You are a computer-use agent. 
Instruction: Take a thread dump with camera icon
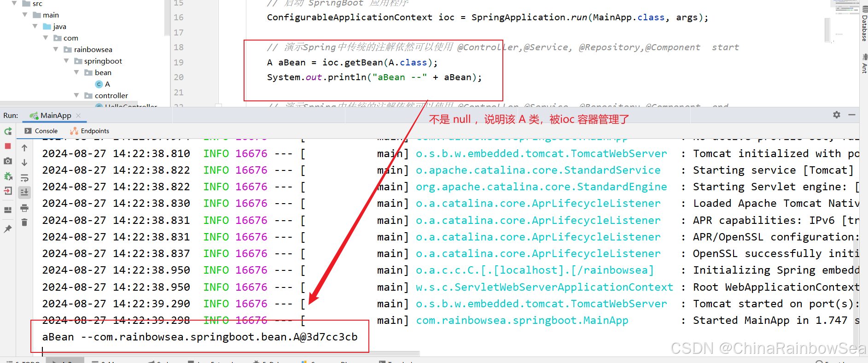[x=8, y=161]
